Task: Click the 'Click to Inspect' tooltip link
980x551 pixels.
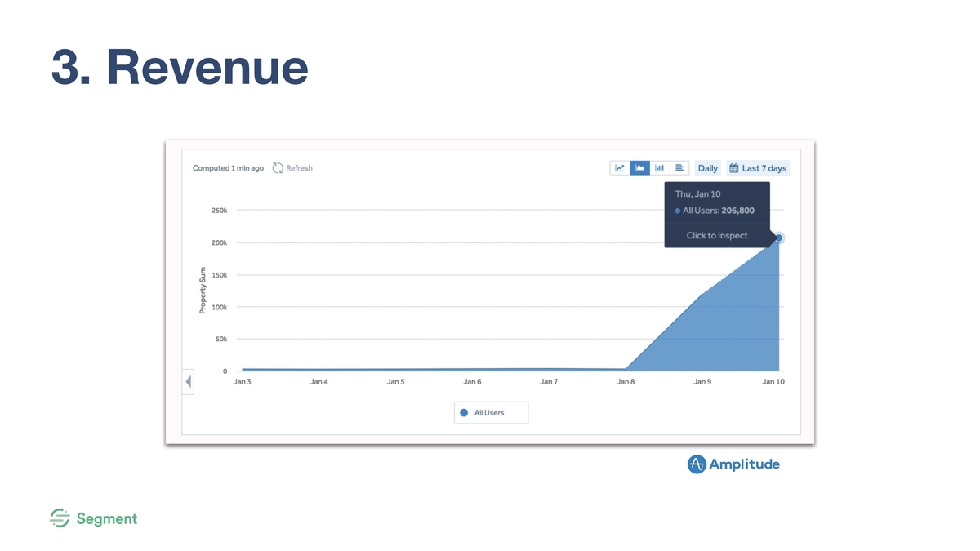Action: (x=717, y=236)
